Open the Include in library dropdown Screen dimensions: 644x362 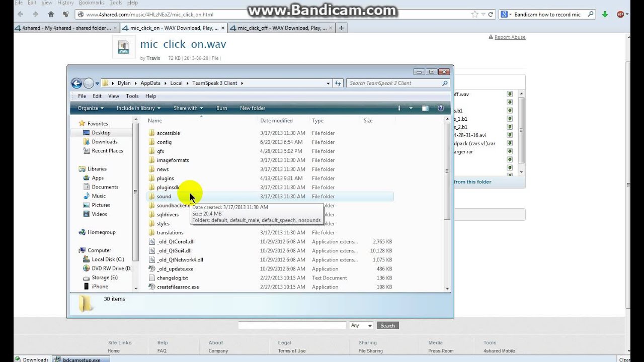pyautogui.click(x=138, y=108)
